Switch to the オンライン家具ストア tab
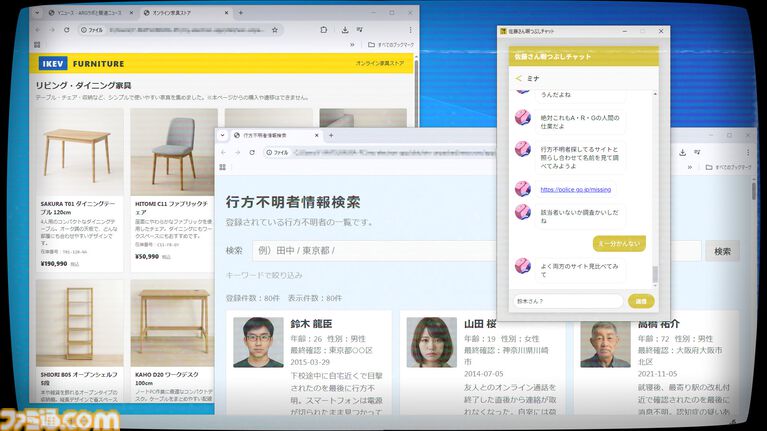 [180, 13]
